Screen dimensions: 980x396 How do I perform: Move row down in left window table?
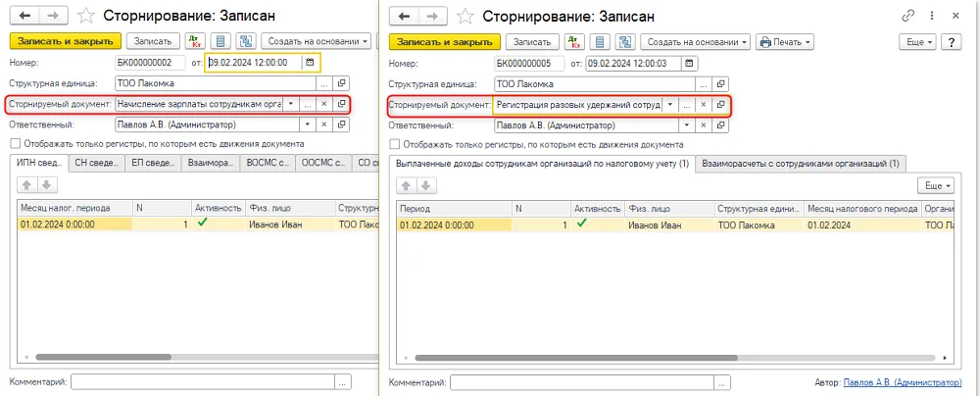[x=47, y=185]
